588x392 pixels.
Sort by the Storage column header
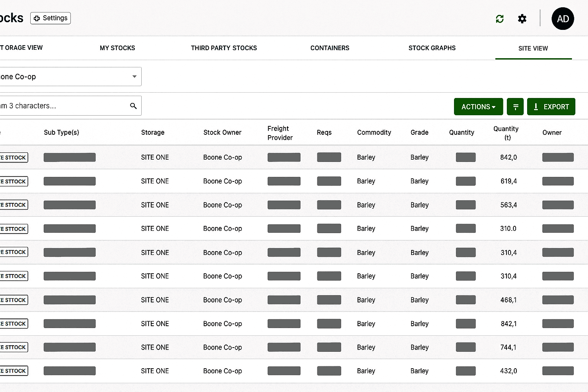pos(152,132)
